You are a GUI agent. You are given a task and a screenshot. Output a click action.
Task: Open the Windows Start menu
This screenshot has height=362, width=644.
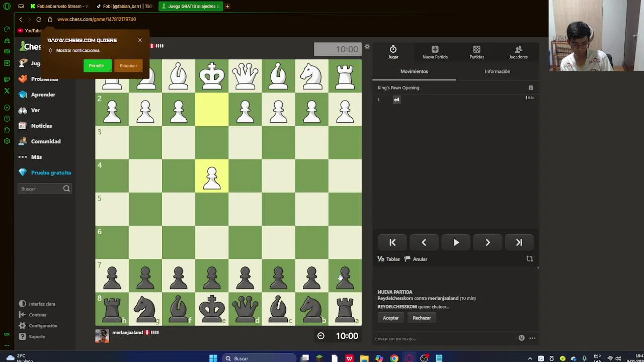pyautogui.click(x=213, y=358)
